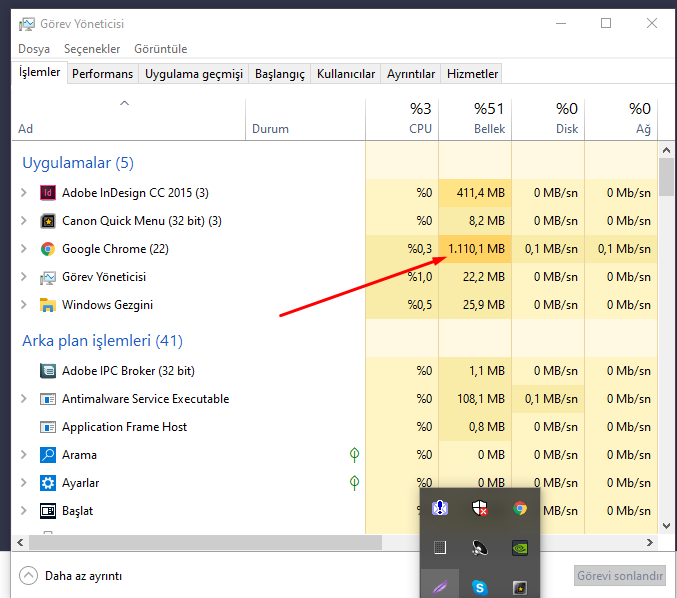
Task: Expand the Görev Yöneticisi process row
Action: [x=24, y=277]
